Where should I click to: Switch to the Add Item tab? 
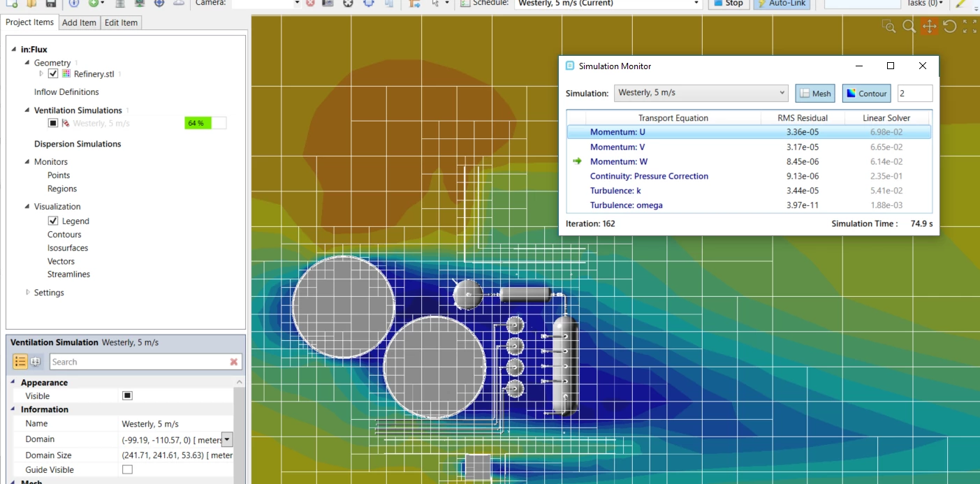[79, 22]
